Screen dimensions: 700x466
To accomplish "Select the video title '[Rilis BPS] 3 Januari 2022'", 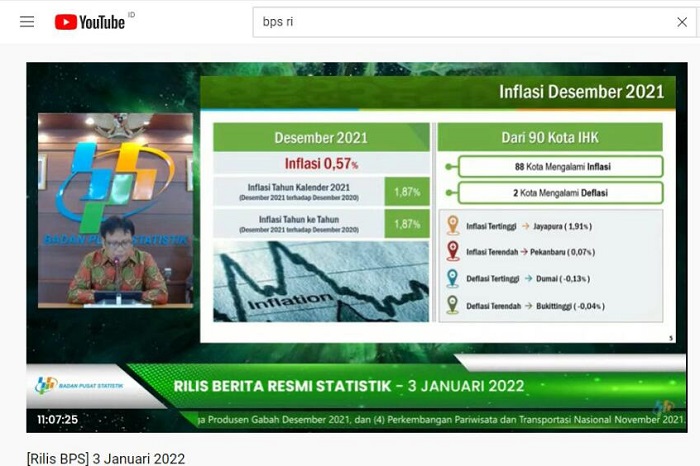I will tap(106, 458).
